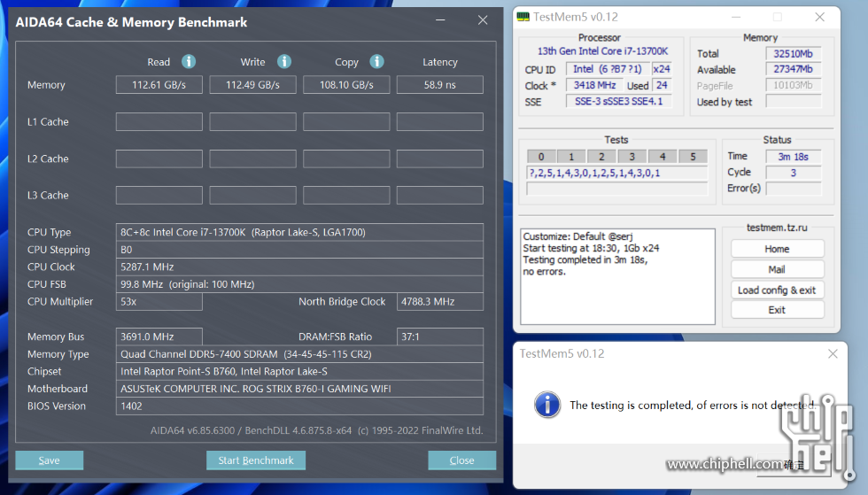Click the Available memory value 27347Mb
Screen dimensions: 868x495
point(794,69)
